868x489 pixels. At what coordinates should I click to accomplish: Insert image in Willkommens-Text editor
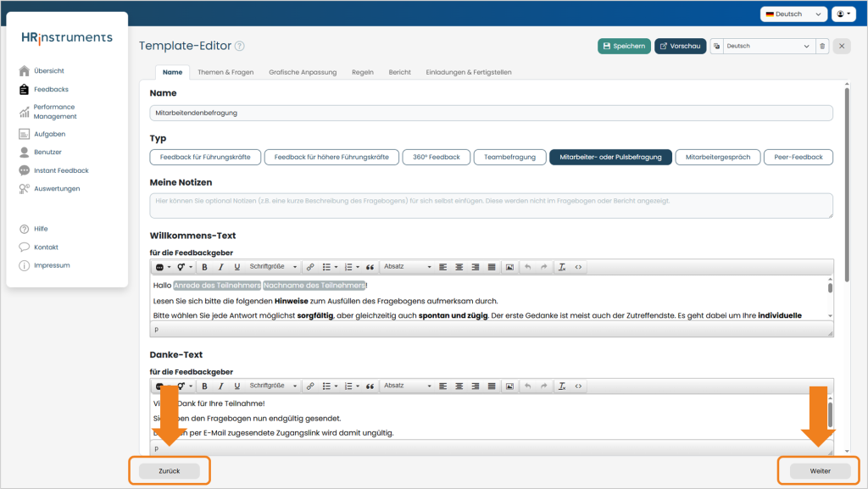[509, 267]
